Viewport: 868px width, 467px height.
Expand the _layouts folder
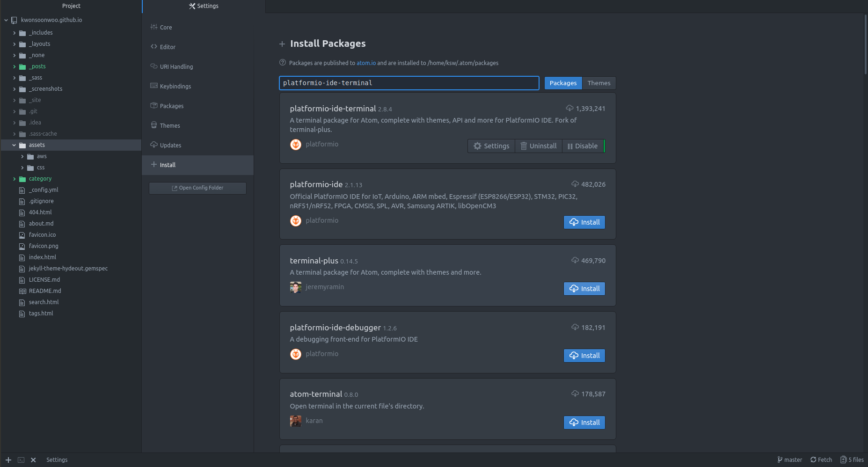tap(15, 44)
